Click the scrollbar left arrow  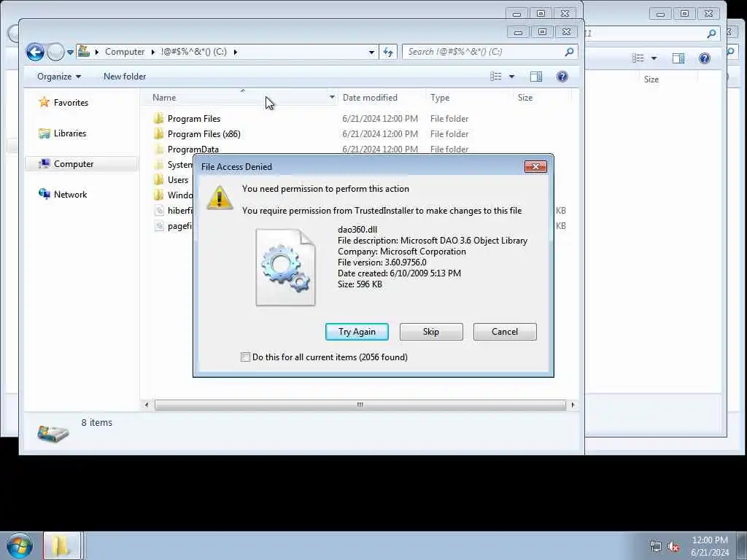147,405
